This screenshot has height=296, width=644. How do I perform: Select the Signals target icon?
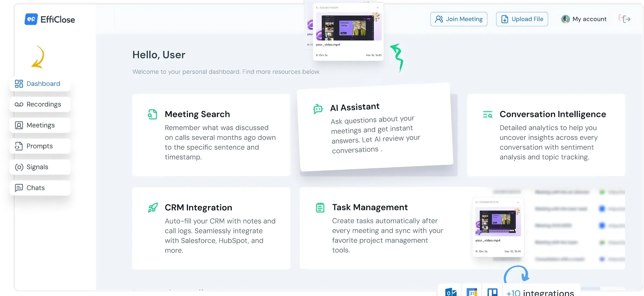point(19,167)
